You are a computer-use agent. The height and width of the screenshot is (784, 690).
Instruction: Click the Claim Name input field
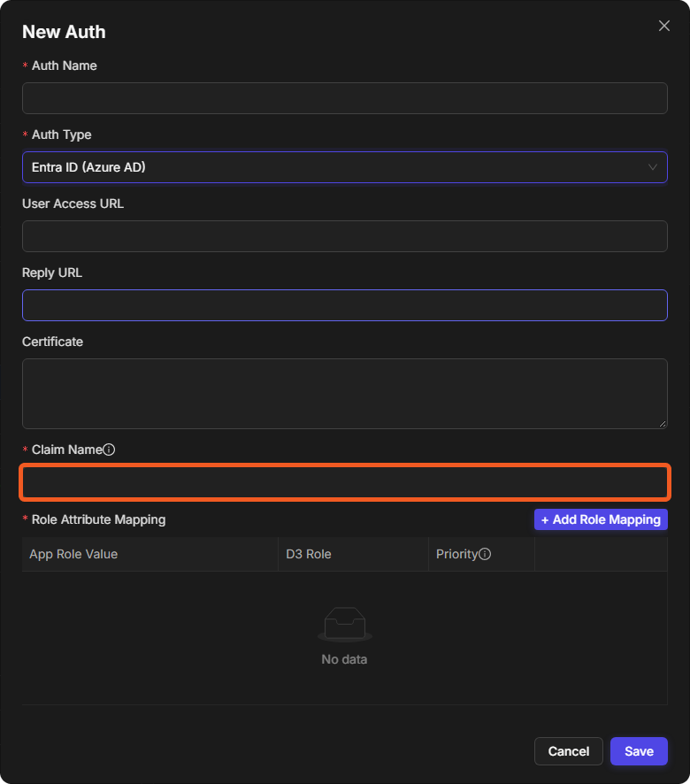click(x=345, y=482)
